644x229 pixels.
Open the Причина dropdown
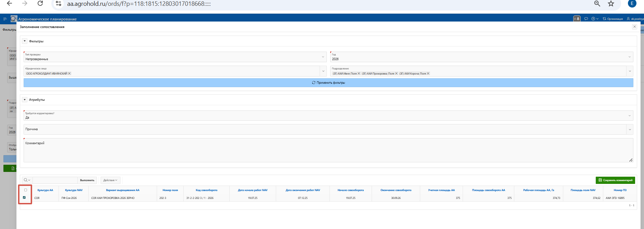click(x=629, y=130)
